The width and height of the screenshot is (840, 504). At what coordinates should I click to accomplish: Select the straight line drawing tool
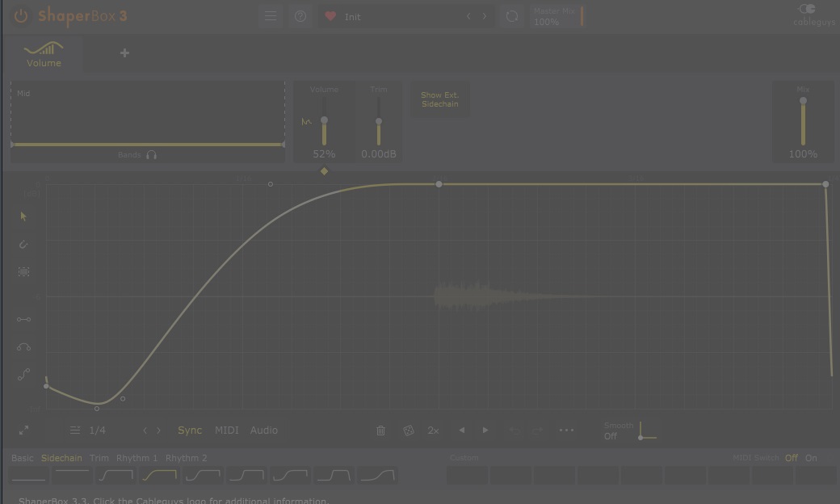pos(23,319)
